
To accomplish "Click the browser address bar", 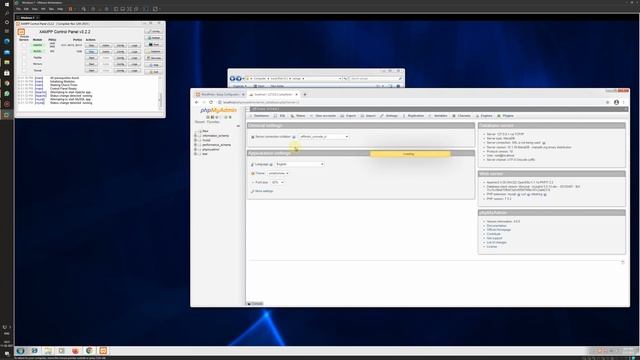I will click(x=410, y=102).
